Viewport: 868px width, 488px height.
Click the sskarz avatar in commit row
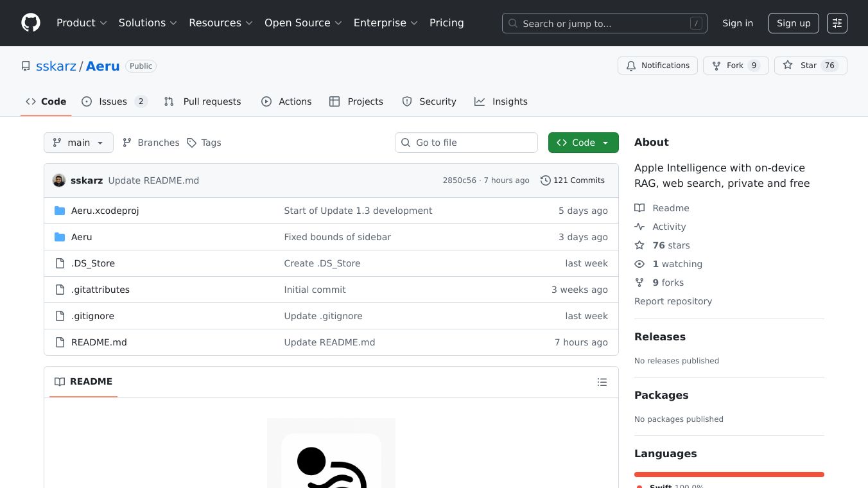[59, 180]
